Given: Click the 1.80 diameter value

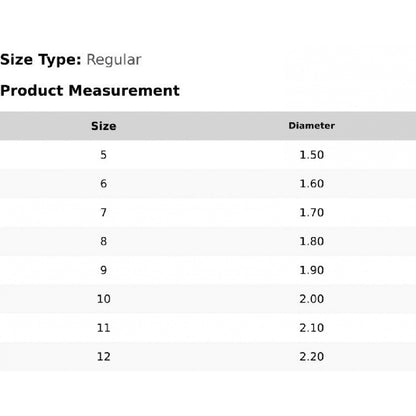Looking at the screenshot, I should point(312,241).
